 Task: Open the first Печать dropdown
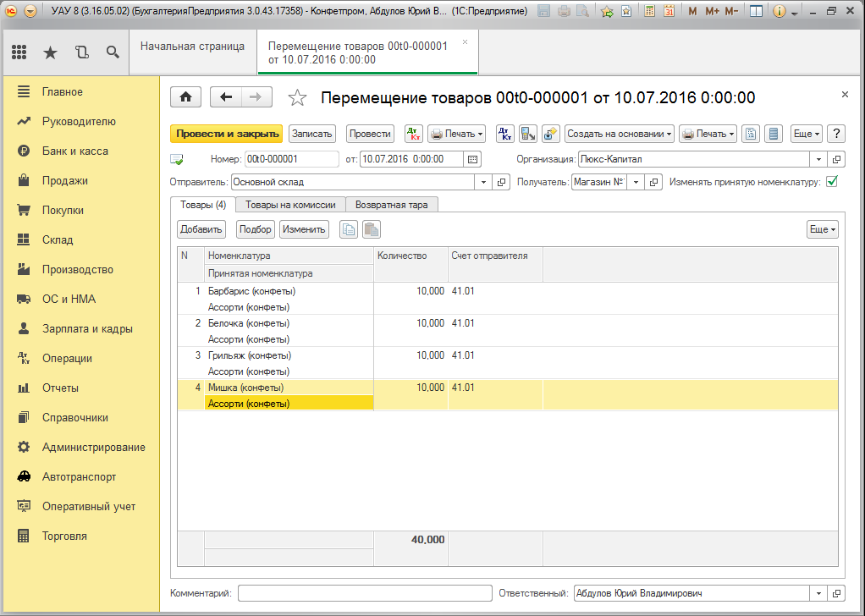(457, 134)
